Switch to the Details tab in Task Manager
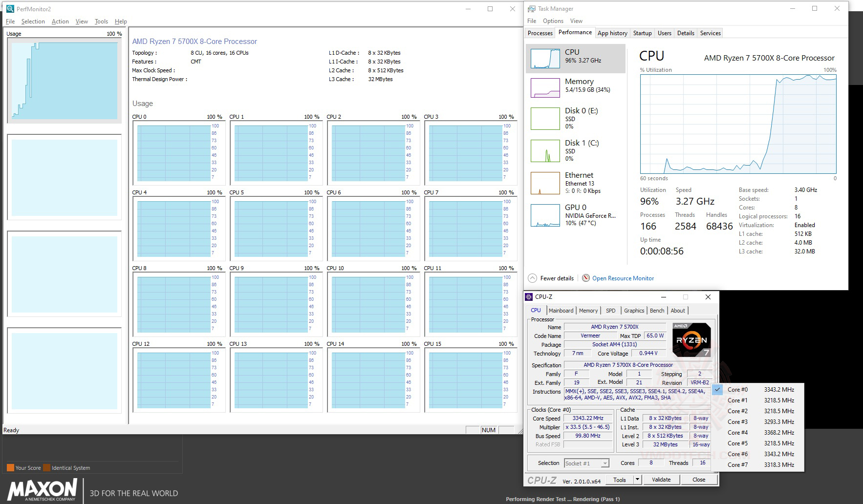The height and width of the screenshot is (504, 863). (686, 33)
